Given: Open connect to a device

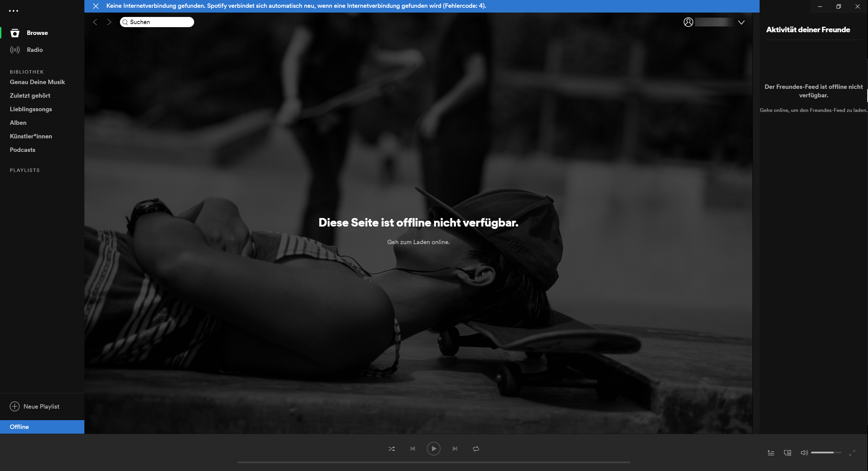Looking at the screenshot, I should point(787,453).
